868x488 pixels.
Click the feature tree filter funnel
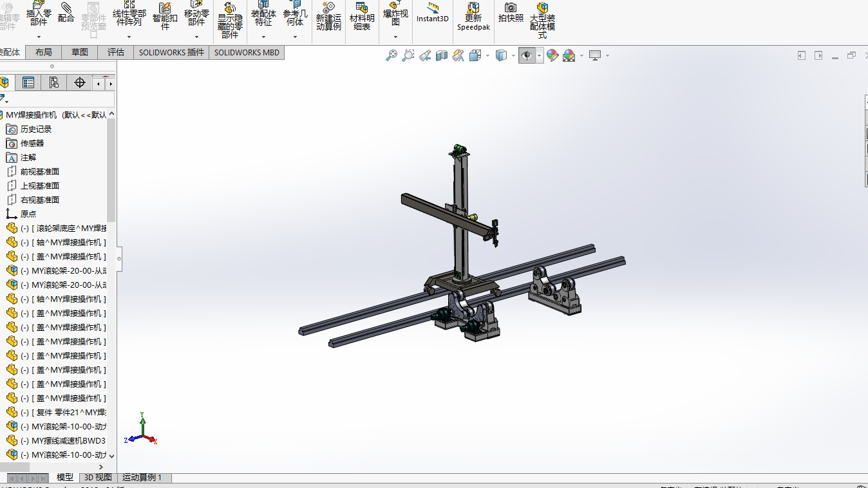[3, 98]
